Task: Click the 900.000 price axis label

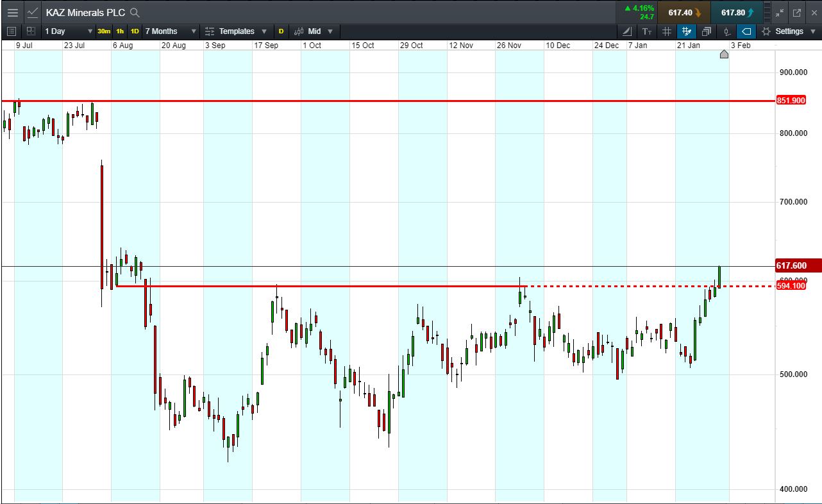Action: [x=793, y=72]
